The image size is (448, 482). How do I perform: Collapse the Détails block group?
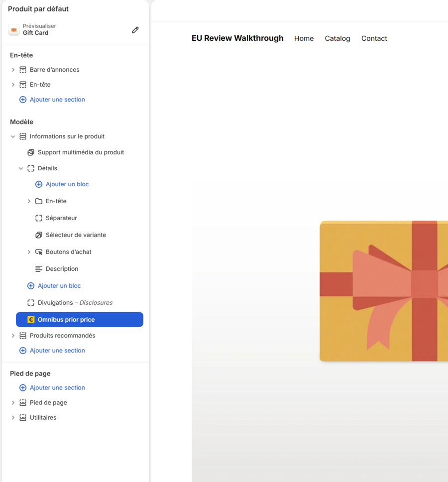21,168
